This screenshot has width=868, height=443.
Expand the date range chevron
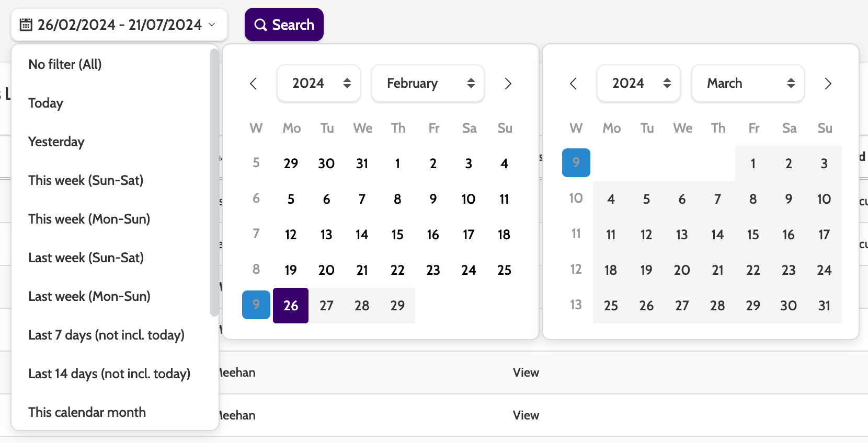(212, 25)
